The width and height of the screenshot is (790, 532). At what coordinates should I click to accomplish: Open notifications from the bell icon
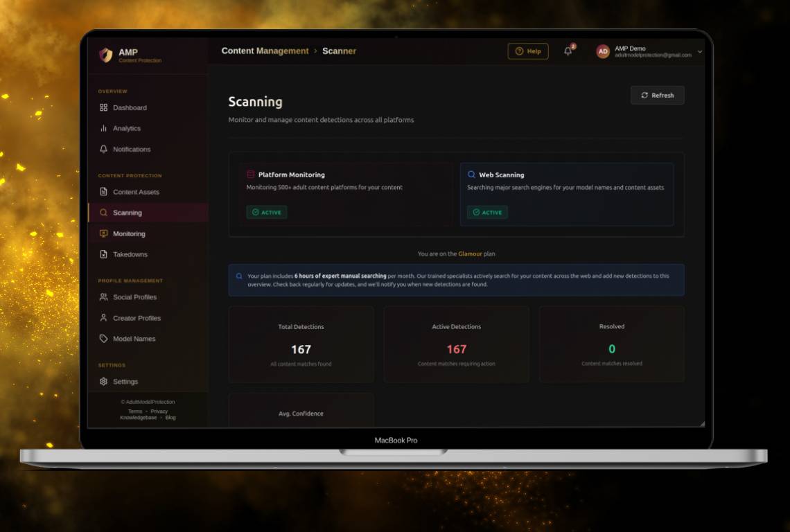pyautogui.click(x=567, y=51)
